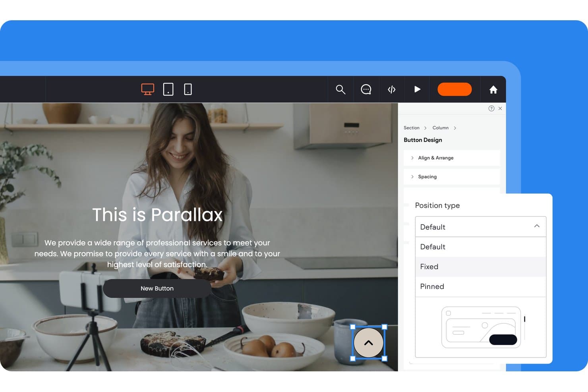Open the help question mark icon
Image resolution: width=588 pixels, height=392 pixels.
(x=491, y=108)
